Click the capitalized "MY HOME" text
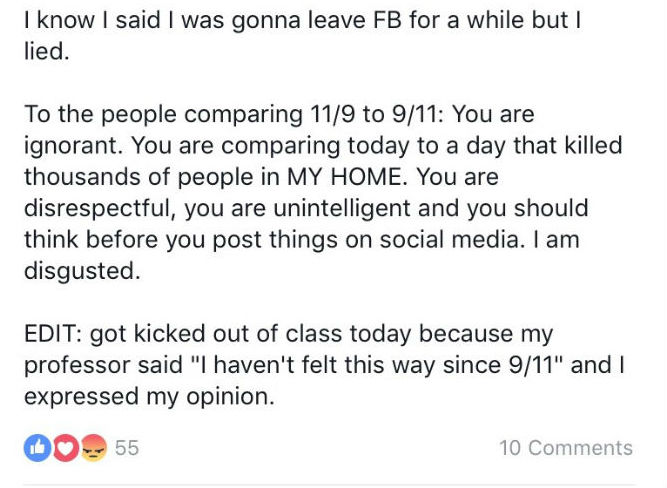Image resolution: width=667 pixels, height=488 pixels. 344,177
